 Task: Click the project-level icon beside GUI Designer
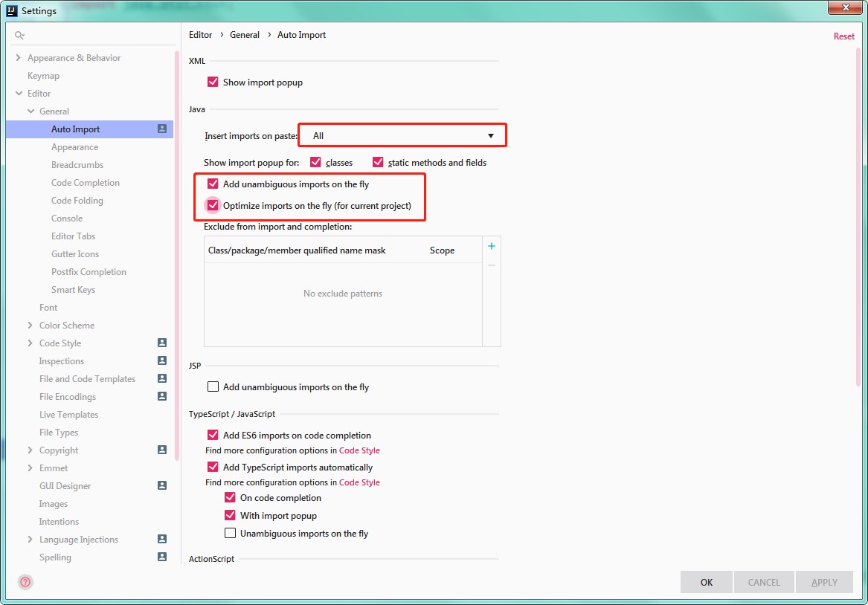coord(162,485)
